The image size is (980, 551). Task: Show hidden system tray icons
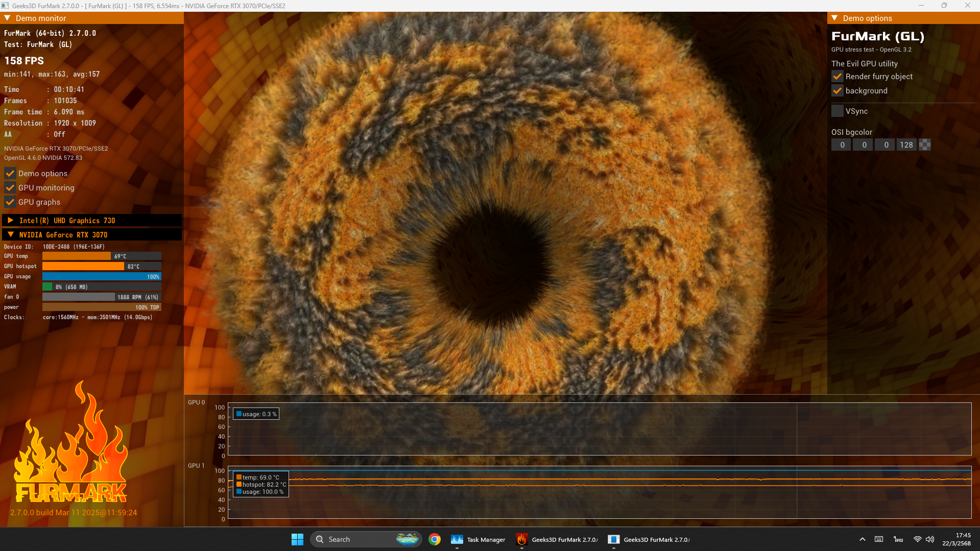[863, 539]
